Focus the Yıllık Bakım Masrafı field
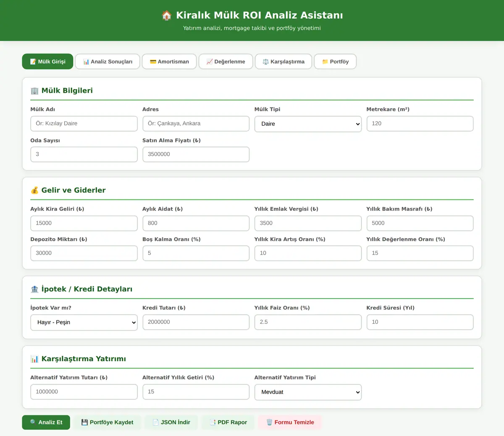 coord(420,223)
